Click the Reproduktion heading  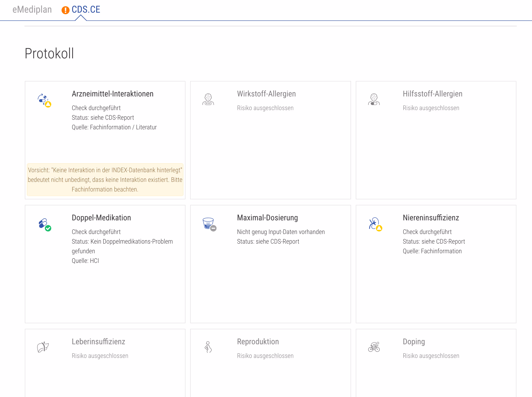(x=258, y=341)
